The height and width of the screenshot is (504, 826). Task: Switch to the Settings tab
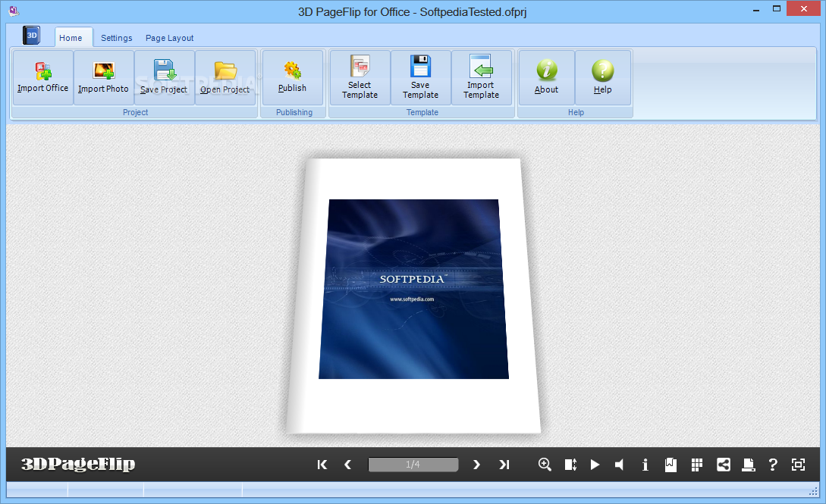[x=116, y=38]
